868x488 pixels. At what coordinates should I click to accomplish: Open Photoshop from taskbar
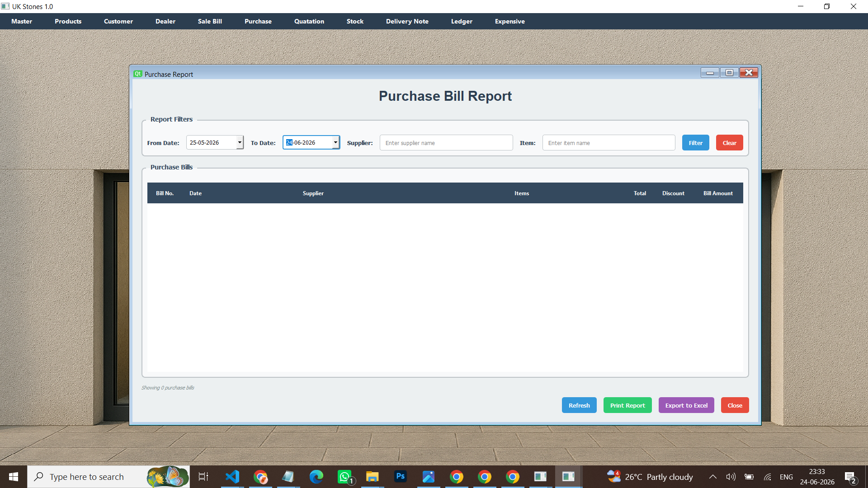tap(401, 477)
